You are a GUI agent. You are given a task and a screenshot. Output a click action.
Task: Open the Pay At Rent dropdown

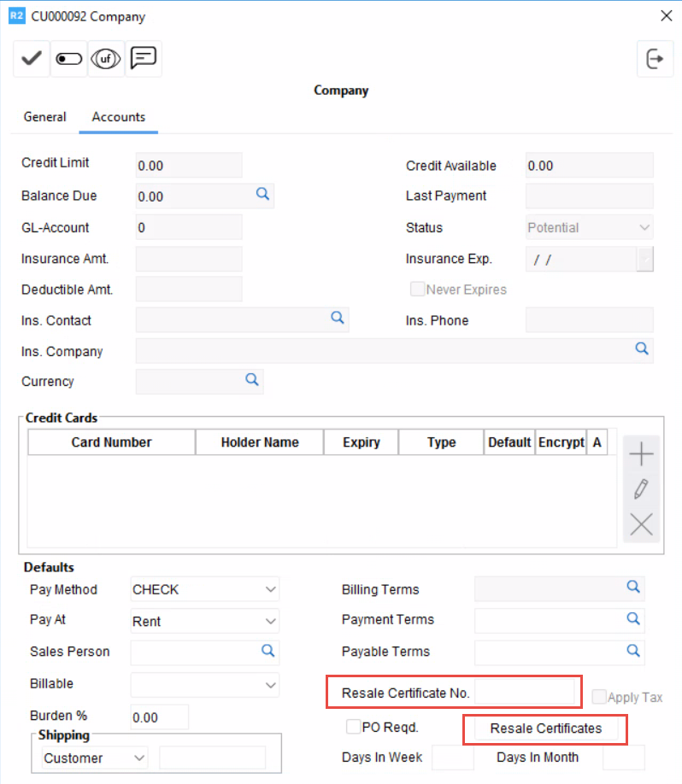pos(271,621)
